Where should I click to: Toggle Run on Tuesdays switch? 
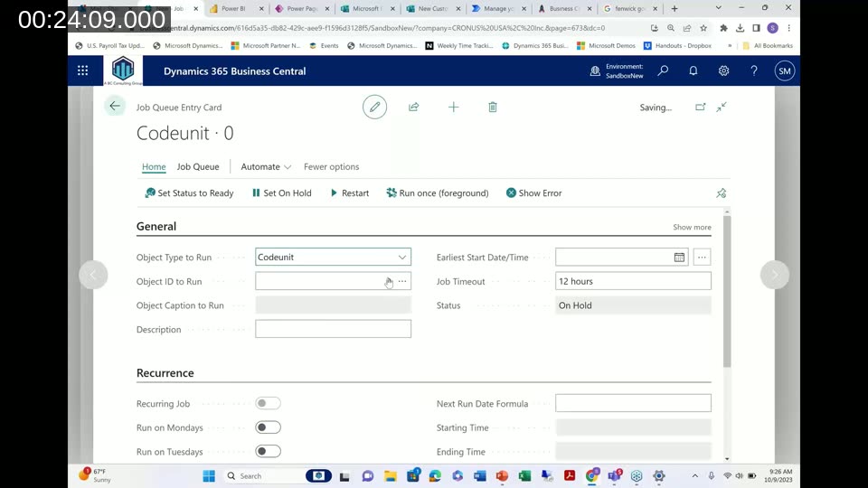click(x=268, y=452)
